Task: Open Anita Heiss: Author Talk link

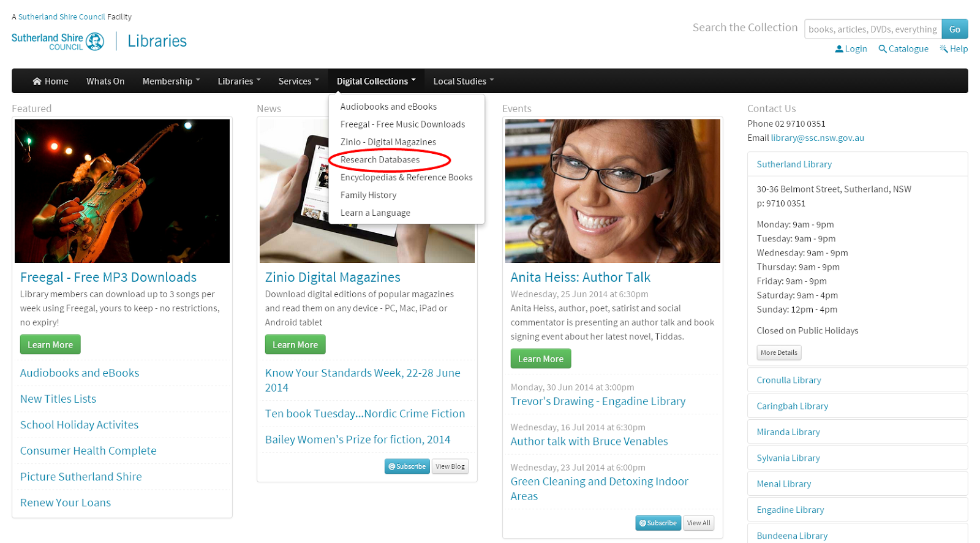Action: pos(580,278)
